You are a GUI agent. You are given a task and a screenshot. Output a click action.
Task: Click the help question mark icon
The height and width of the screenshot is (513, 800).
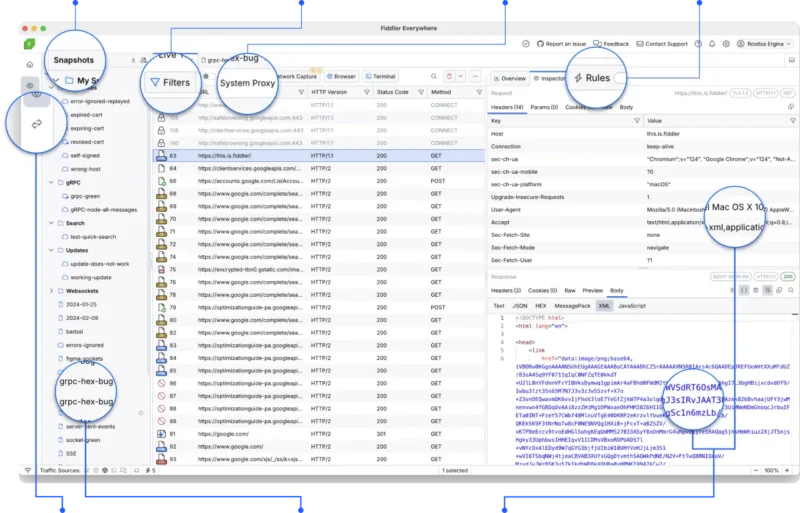[x=698, y=44]
